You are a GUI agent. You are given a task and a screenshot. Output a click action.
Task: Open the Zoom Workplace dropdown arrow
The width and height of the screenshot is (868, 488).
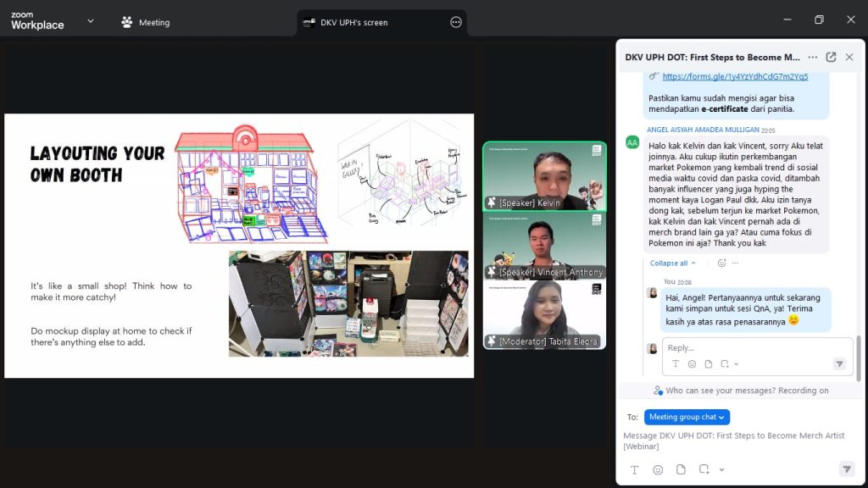click(x=90, y=21)
